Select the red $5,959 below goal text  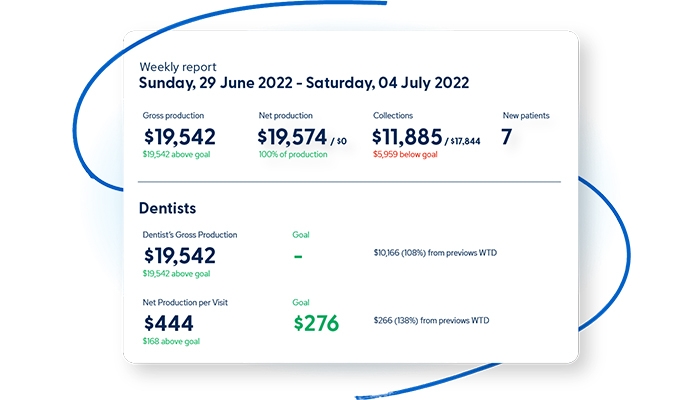coord(406,155)
